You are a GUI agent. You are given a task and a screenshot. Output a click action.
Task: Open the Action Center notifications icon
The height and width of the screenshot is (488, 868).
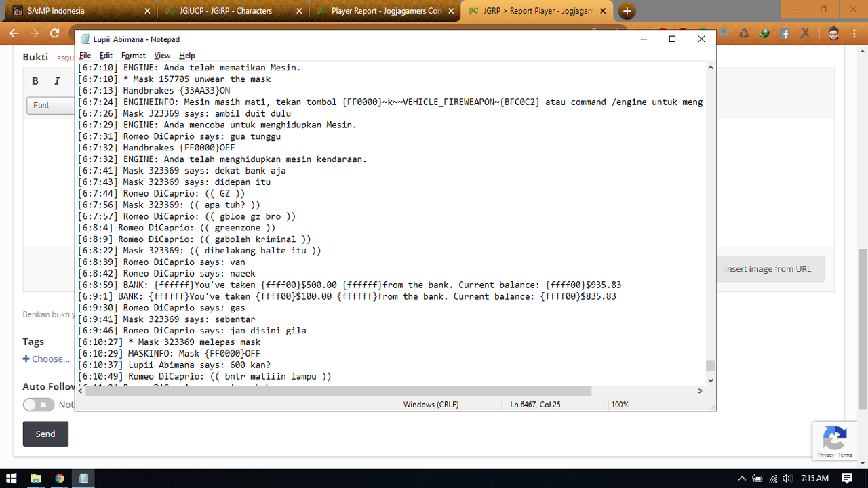point(847,479)
